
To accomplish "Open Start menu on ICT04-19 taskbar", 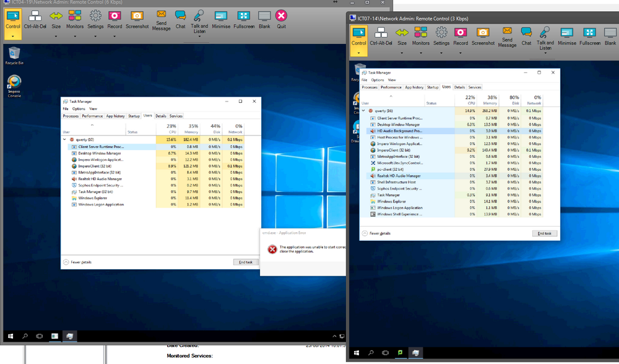I will click(11, 336).
